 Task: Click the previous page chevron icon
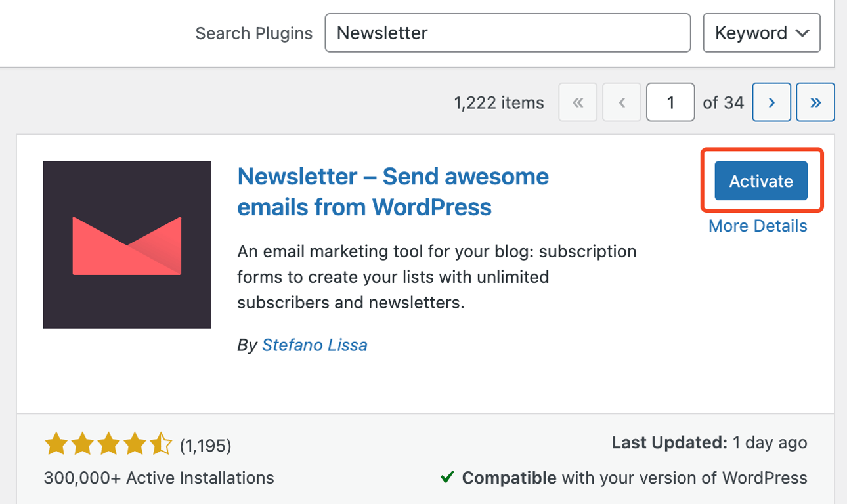tap(621, 102)
